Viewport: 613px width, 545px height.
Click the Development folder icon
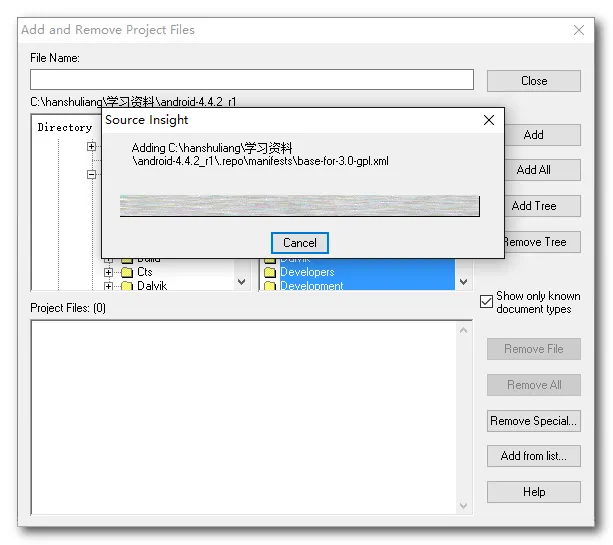point(270,286)
